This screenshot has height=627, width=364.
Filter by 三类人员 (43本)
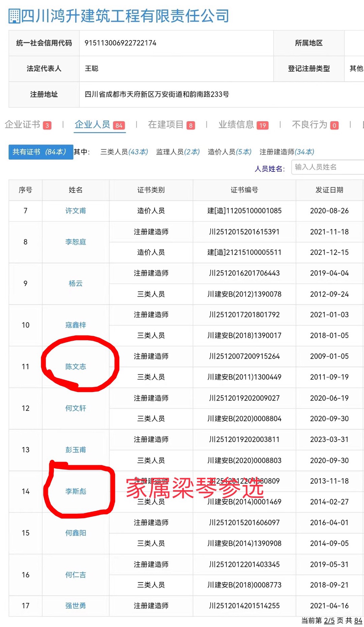coord(124,152)
